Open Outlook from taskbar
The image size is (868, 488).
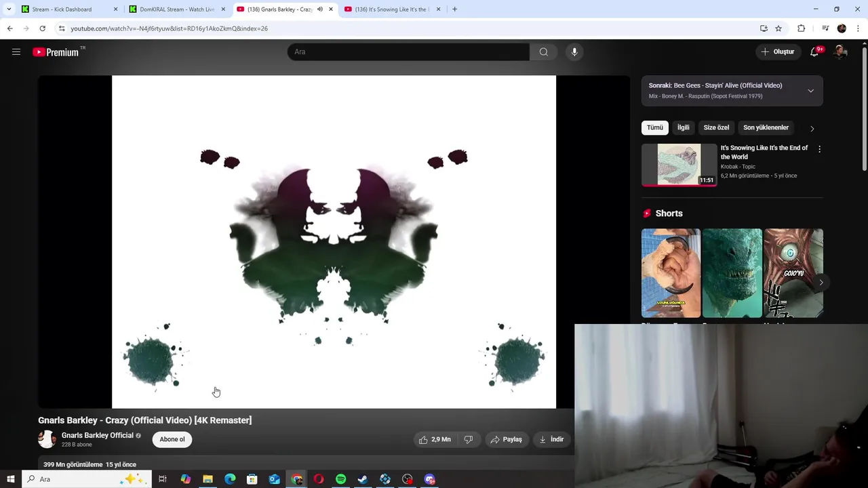274,479
